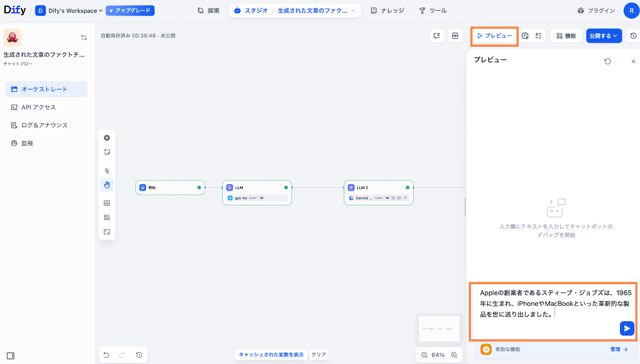Click the プレビュー button

pyautogui.click(x=494, y=36)
